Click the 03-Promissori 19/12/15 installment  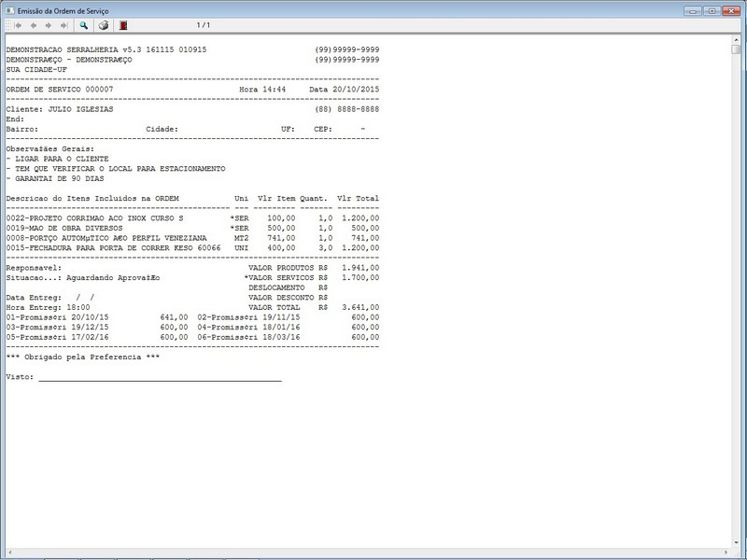(97, 328)
